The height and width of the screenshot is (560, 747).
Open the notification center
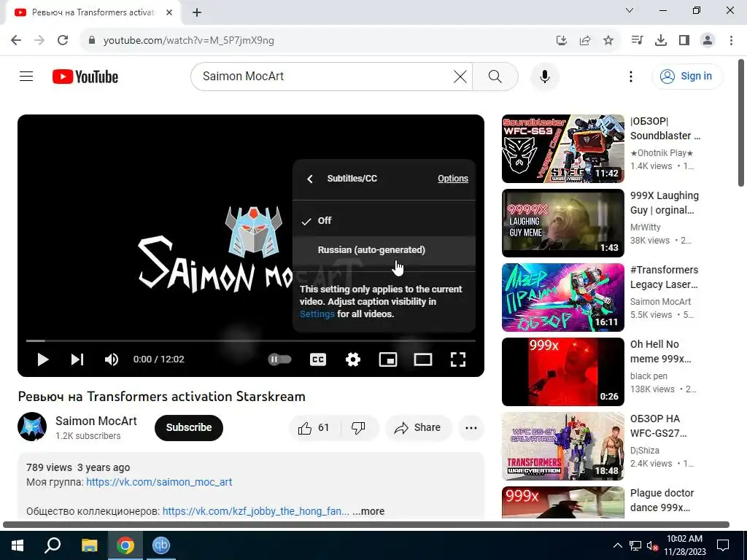(x=723, y=545)
